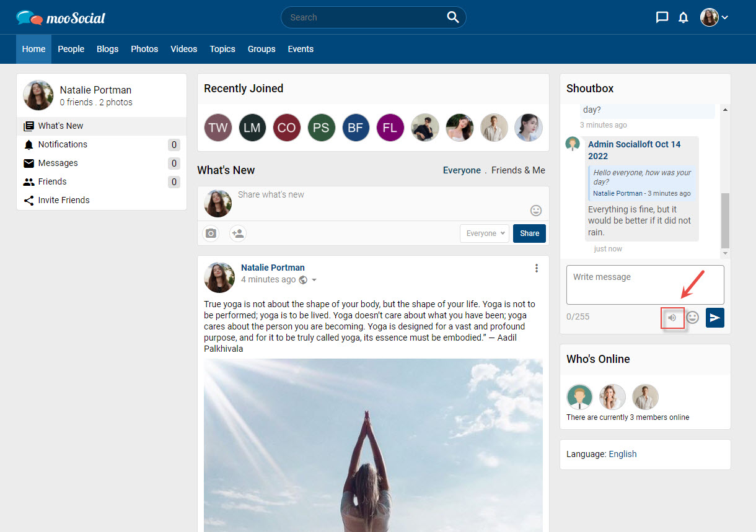Click the Friends people sidebar icon
Viewport: 756px width, 532px height.
pos(29,182)
